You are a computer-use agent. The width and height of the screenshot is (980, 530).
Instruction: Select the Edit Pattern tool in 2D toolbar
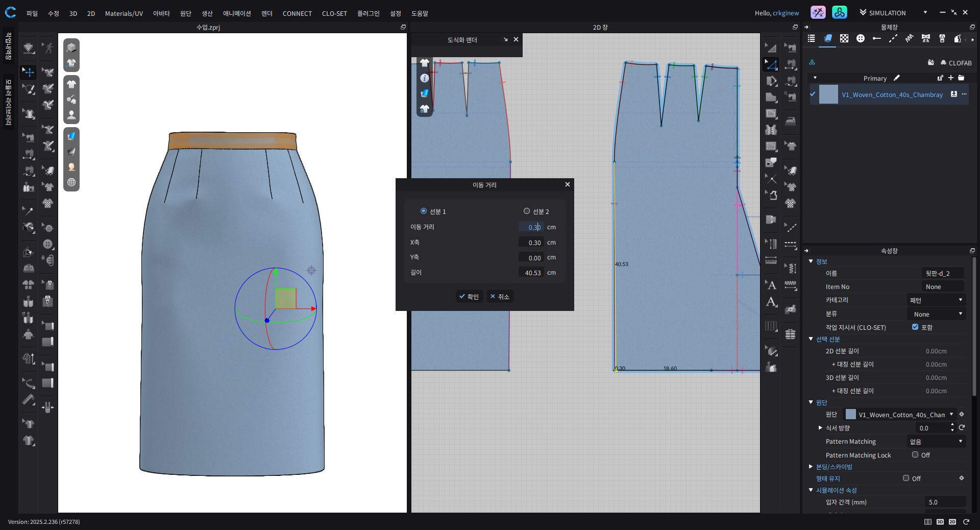[771, 64]
